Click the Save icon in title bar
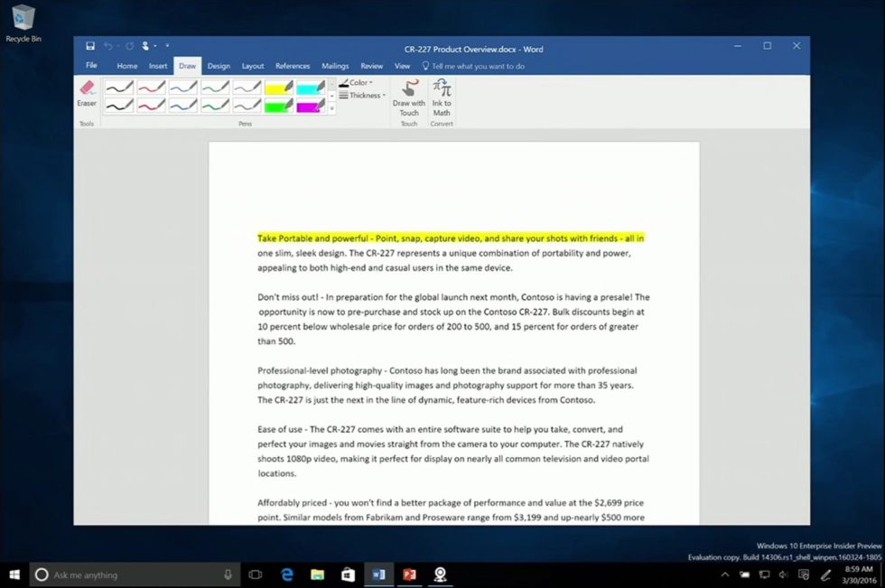Image resolution: width=885 pixels, height=588 pixels. pyautogui.click(x=90, y=46)
